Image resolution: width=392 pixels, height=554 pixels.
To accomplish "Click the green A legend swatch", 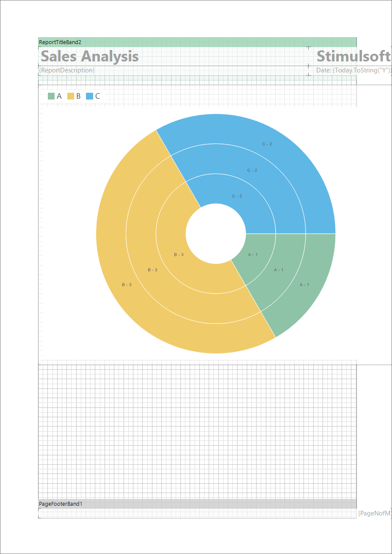I will (51, 96).
